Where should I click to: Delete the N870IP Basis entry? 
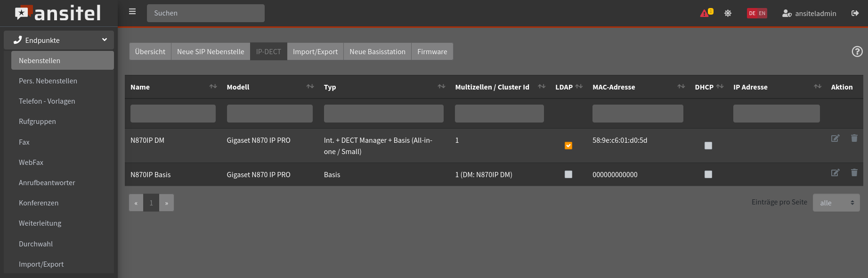coord(854,173)
